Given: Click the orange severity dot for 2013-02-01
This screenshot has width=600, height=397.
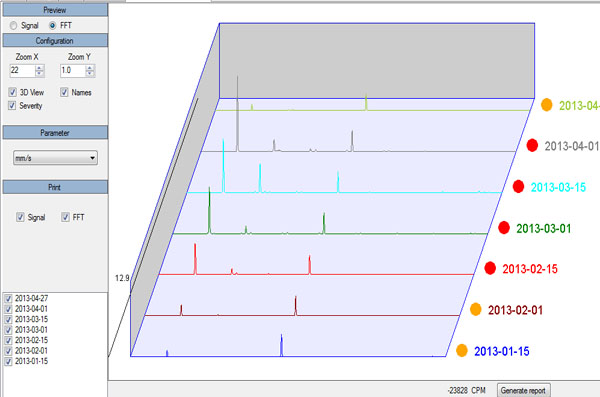Looking at the screenshot, I should coord(476,309).
